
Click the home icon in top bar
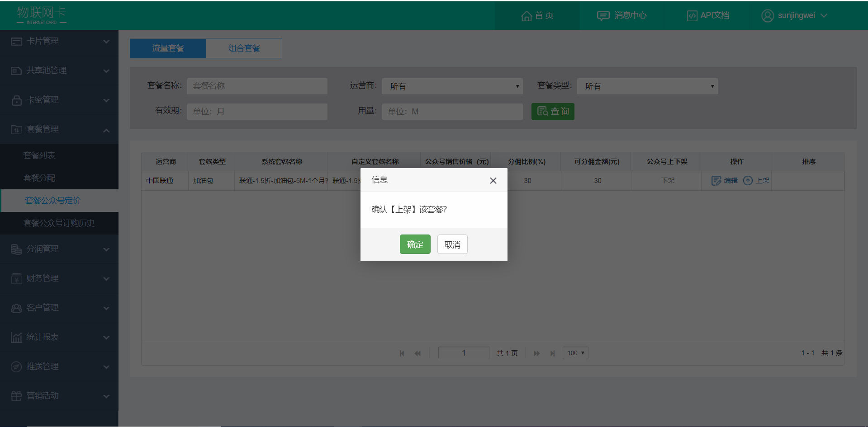(x=526, y=16)
